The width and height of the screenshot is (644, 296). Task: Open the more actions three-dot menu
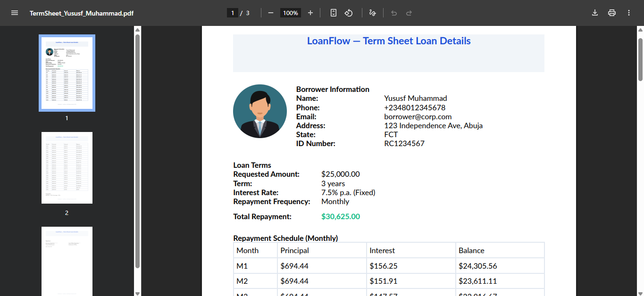coord(629,13)
